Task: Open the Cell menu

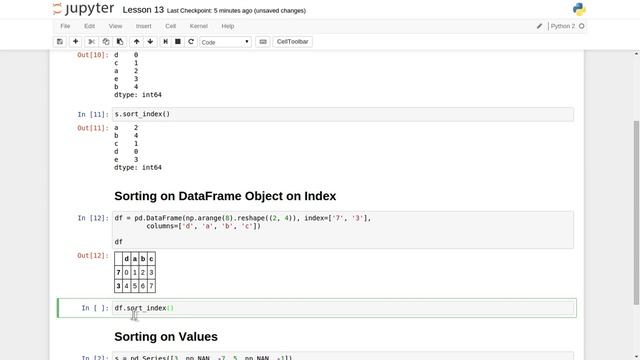Action: pyautogui.click(x=171, y=26)
